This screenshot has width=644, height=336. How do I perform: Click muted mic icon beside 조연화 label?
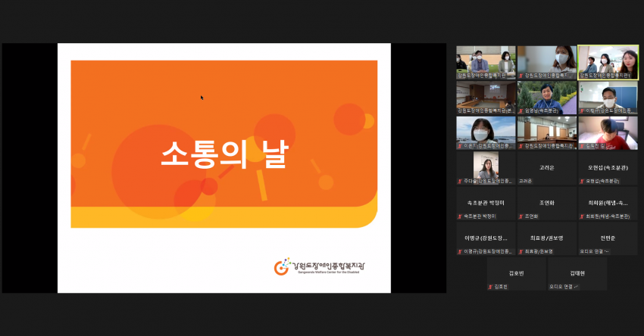tap(521, 216)
